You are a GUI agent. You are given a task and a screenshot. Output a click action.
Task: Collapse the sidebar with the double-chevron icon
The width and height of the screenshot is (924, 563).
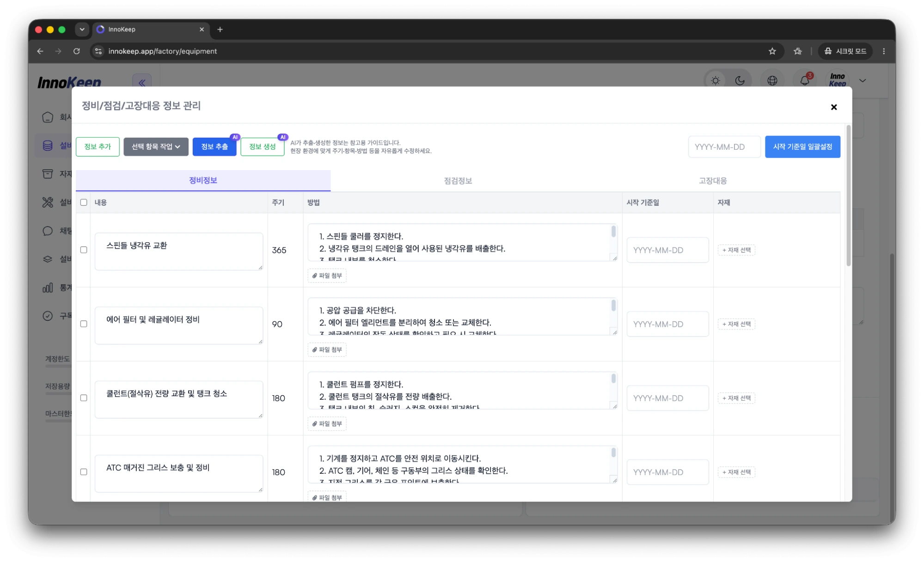[x=142, y=82]
